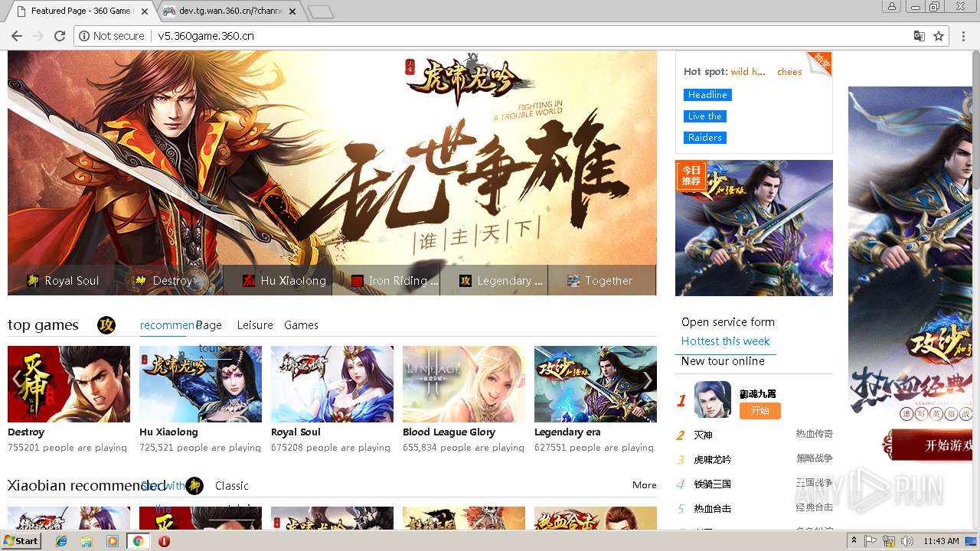Select Hottest this week
The image size is (980, 551).
726,341
